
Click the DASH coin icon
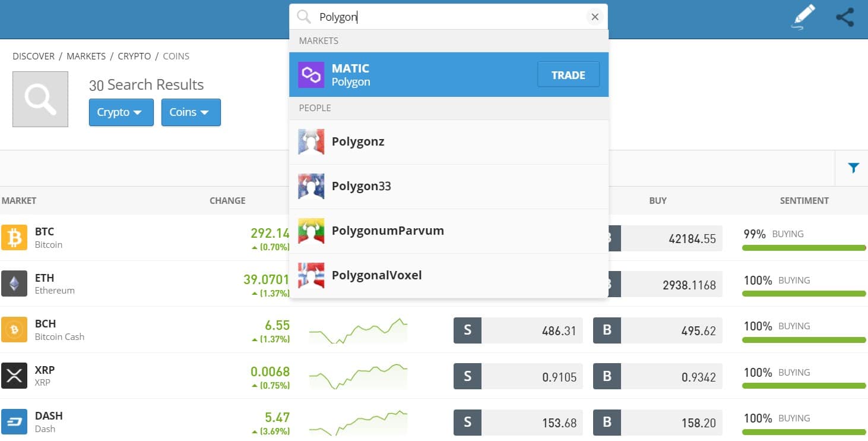[14, 422]
